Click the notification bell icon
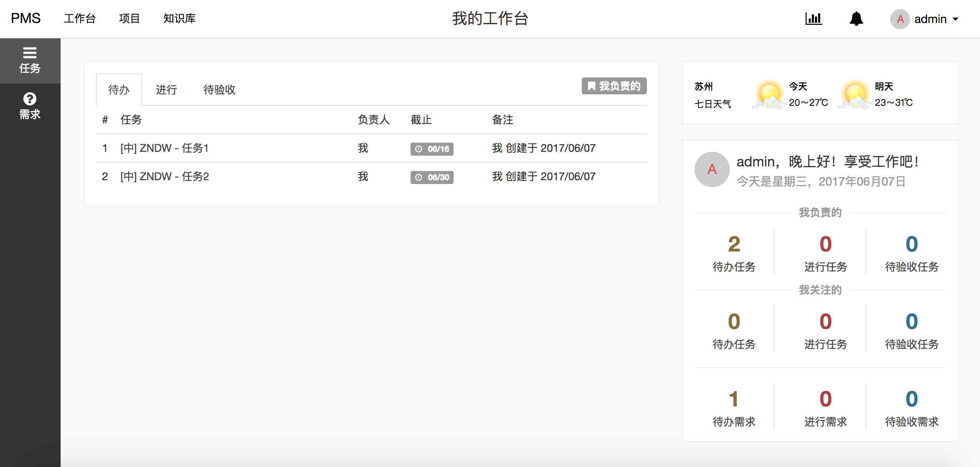The height and width of the screenshot is (467, 980). coord(856,18)
